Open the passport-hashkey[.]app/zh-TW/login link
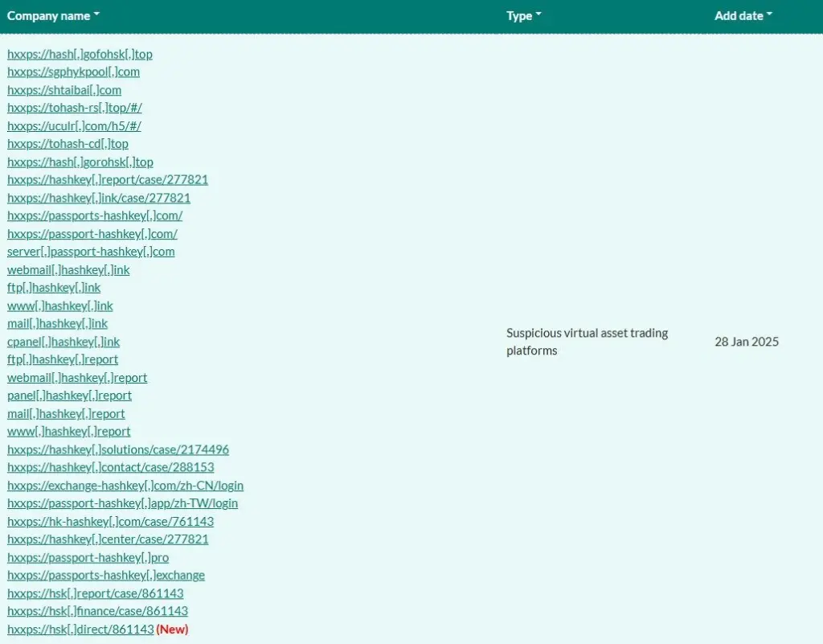823x644 pixels. coord(122,502)
